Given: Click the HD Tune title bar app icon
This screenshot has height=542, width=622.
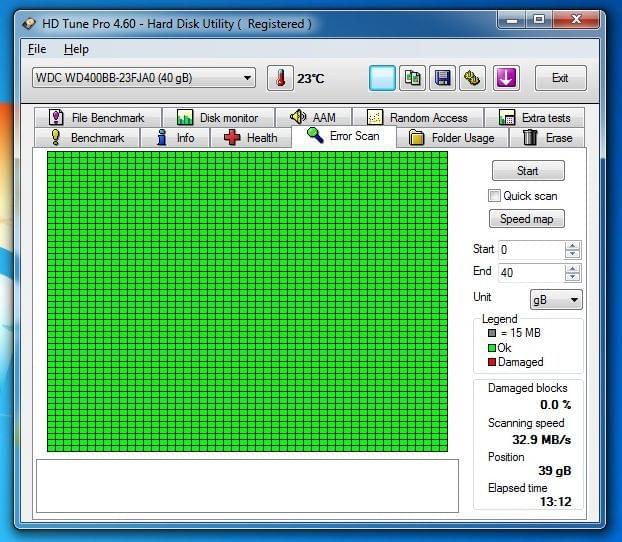Looking at the screenshot, I should click(x=29, y=24).
